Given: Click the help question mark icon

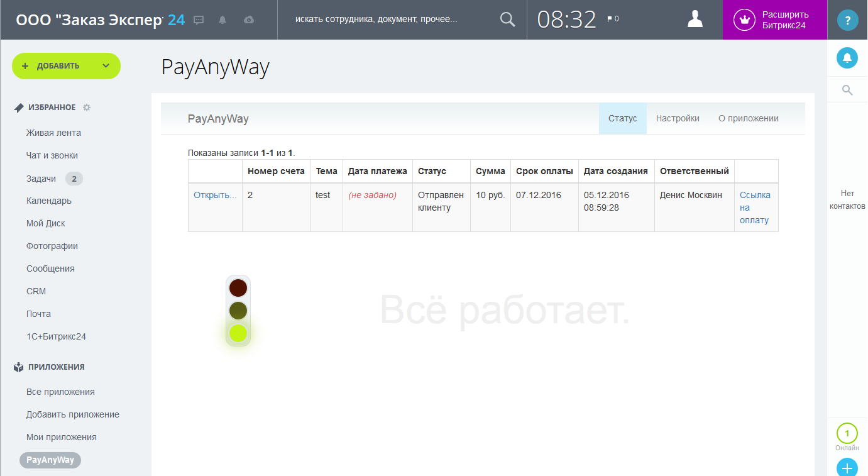Looking at the screenshot, I should [847, 20].
